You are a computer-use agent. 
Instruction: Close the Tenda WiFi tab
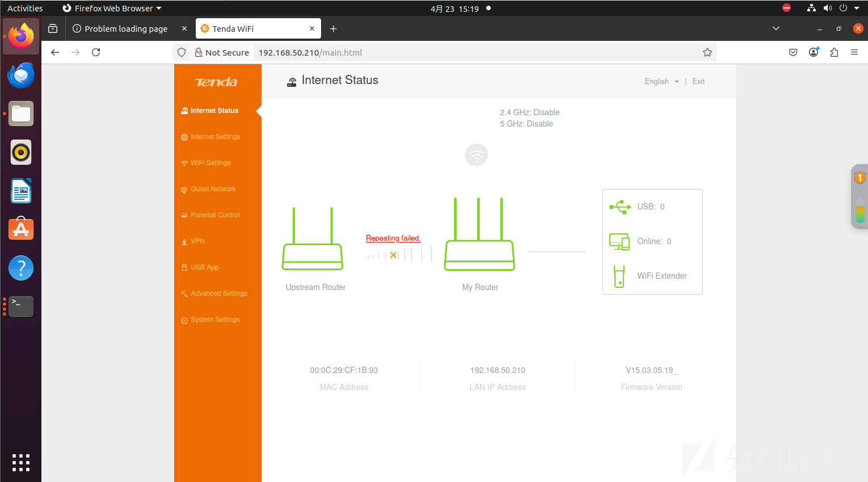click(312, 28)
